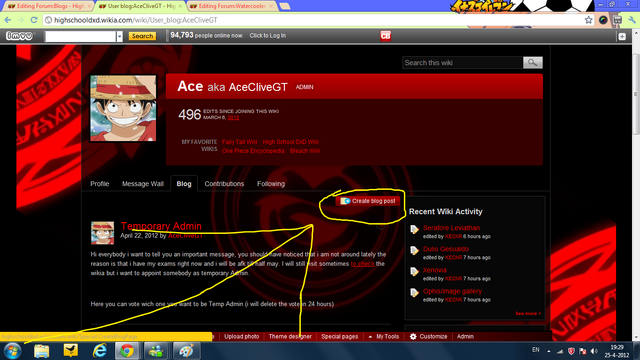Expand the My Tools menu
Viewport: 640px width, 360px height.
(384, 336)
